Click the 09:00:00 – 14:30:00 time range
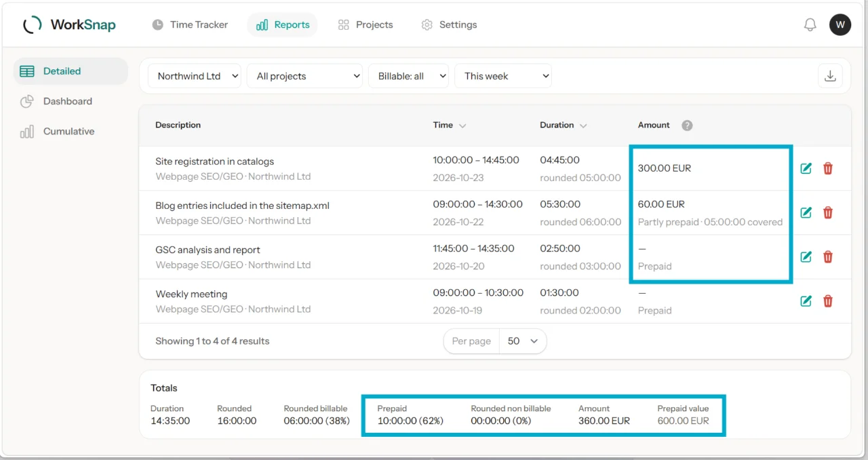Image resolution: width=868 pixels, height=460 pixels. pyautogui.click(x=478, y=204)
